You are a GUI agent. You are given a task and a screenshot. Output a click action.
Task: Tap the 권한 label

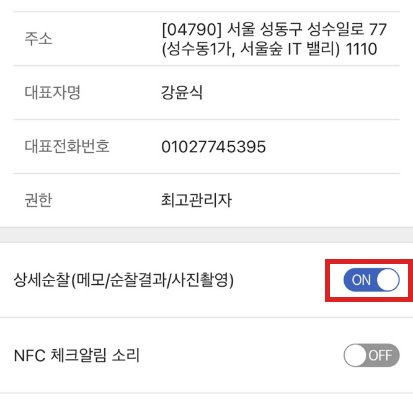38,200
